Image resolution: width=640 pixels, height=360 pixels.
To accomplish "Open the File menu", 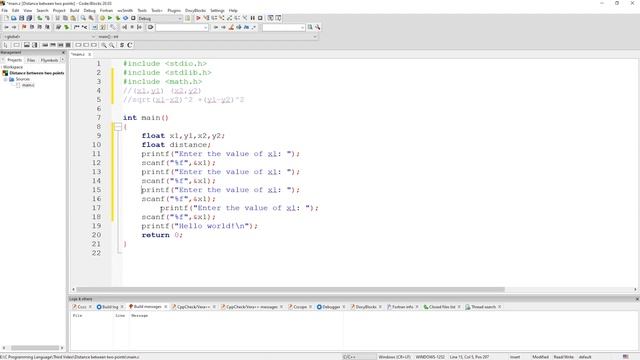I will coord(4,10).
